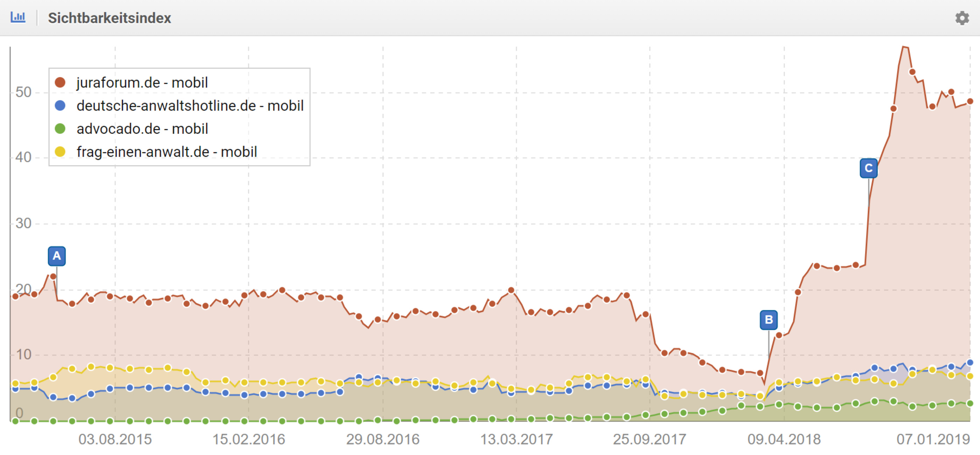Click event pin A on the chart
Viewport: 980px width, 455px height.
[57, 256]
